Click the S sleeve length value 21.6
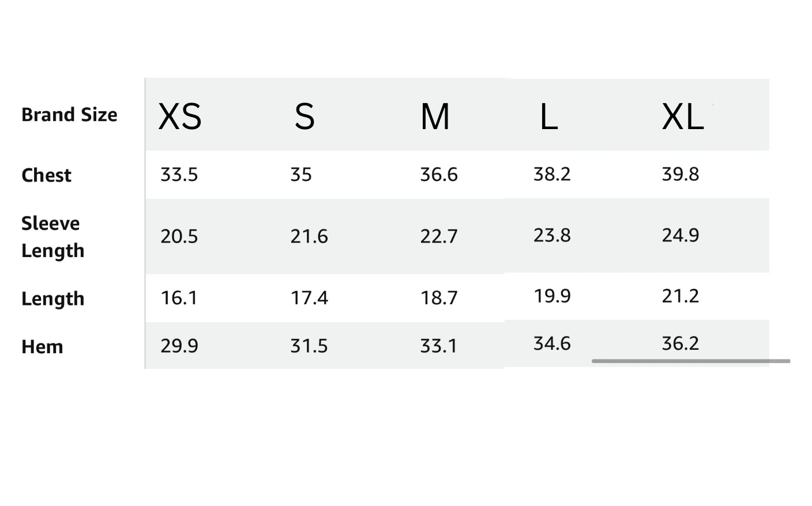 [x=309, y=236]
